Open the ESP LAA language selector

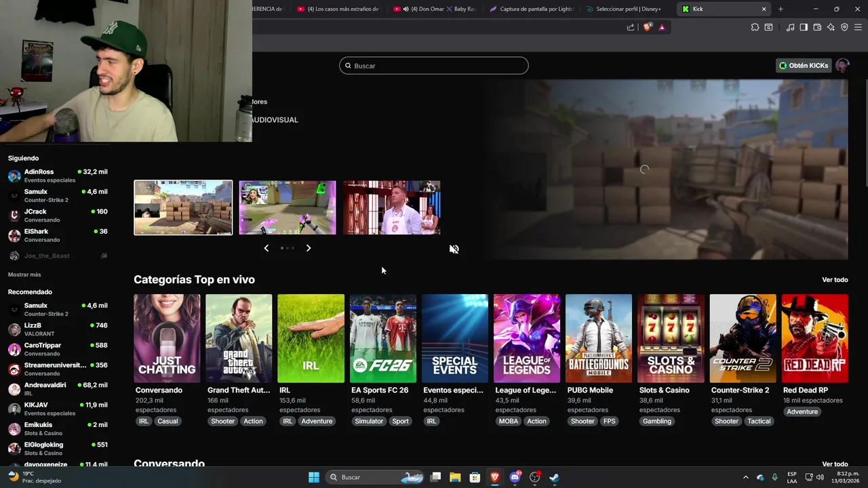tap(792, 477)
